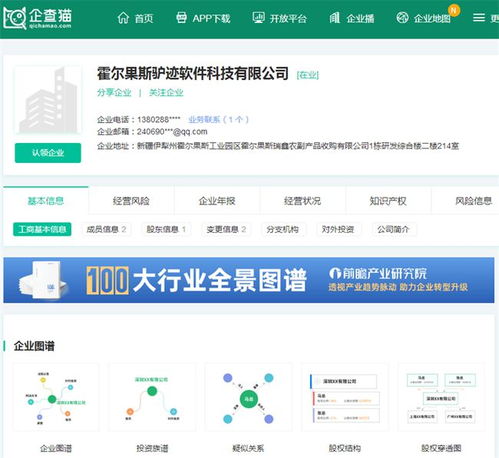
Task: Open 首页 in the navigation bar
Action: pos(144,18)
